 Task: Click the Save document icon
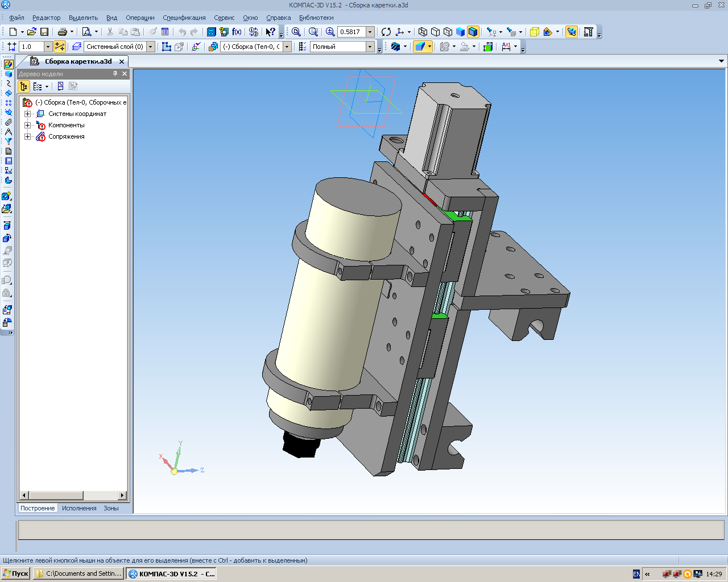(44, 32)
